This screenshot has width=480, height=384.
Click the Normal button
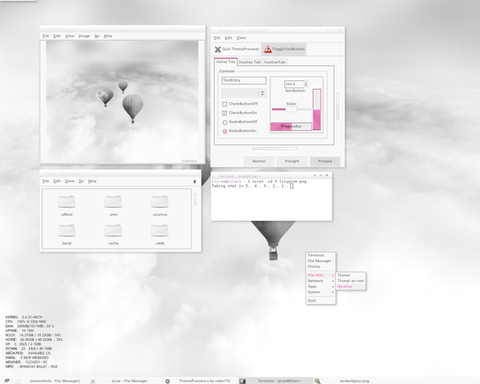[259, 161]
